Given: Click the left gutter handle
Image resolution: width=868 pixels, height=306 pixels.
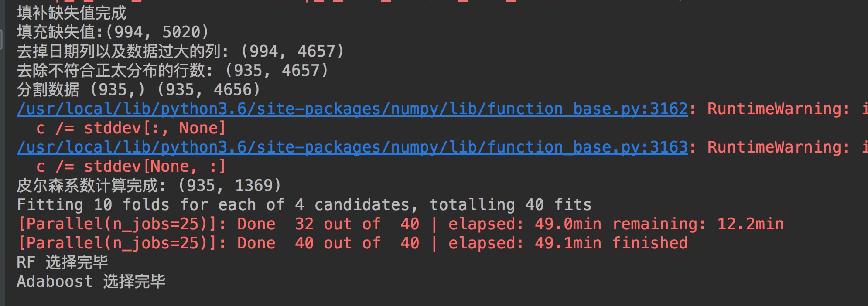Looking at the screenshot, I should click(1, 39).
